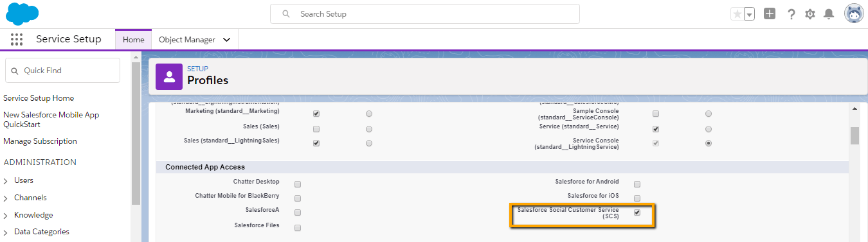Open the Setup gear icon
The height and width of the screenshot is (242, 868).
pos(810,14)
